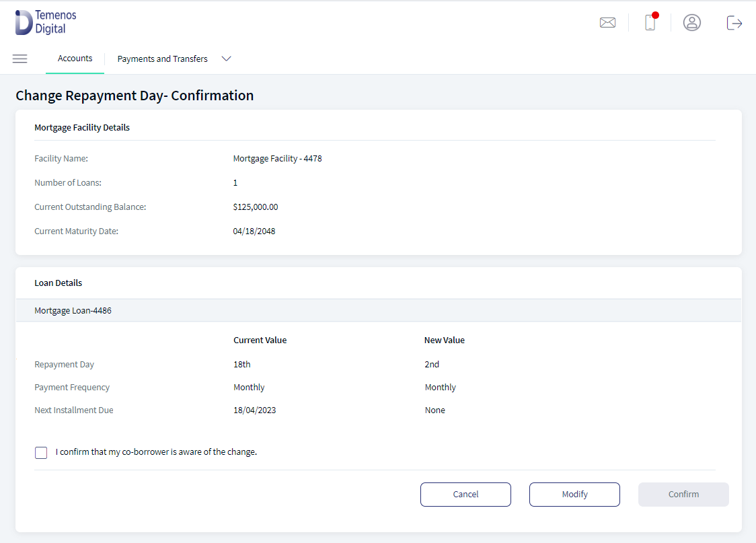Click the Repayment Day label
Image resolution: width=756 pixels, height=543 pixels.
click(x=64, y=364)
